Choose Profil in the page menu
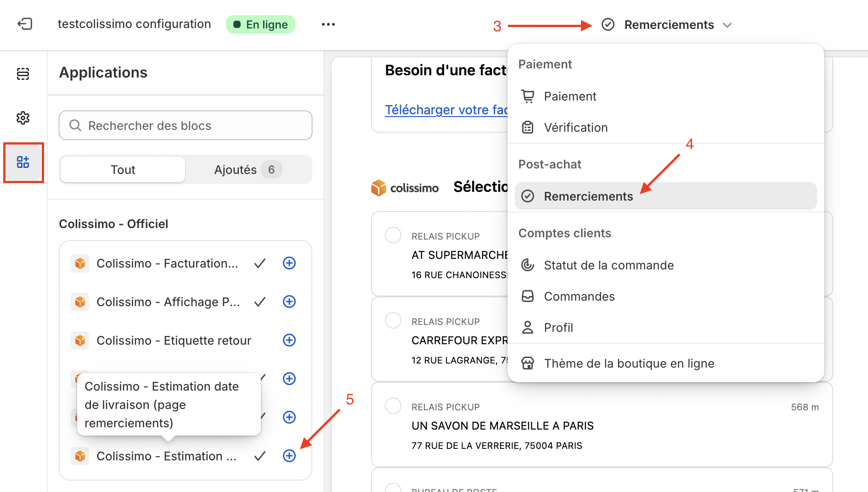The image size is (868, 492). click(x=666, y=328)
